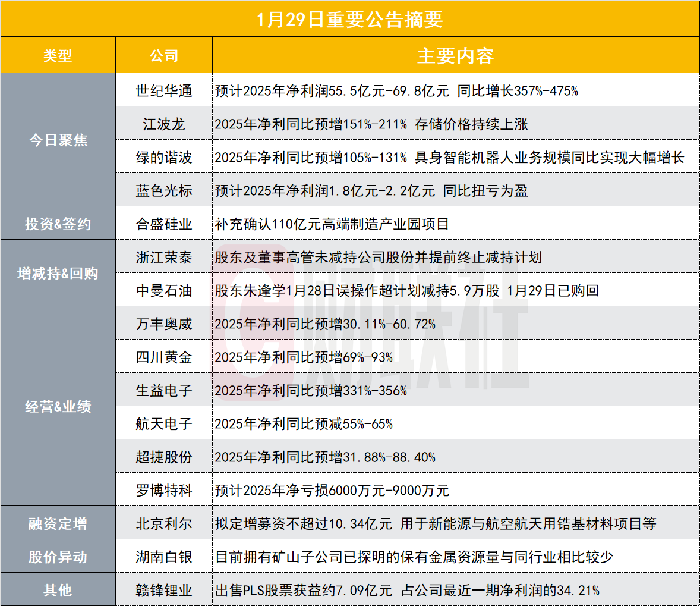Select company name 江波龙

(x=164, y=124)
